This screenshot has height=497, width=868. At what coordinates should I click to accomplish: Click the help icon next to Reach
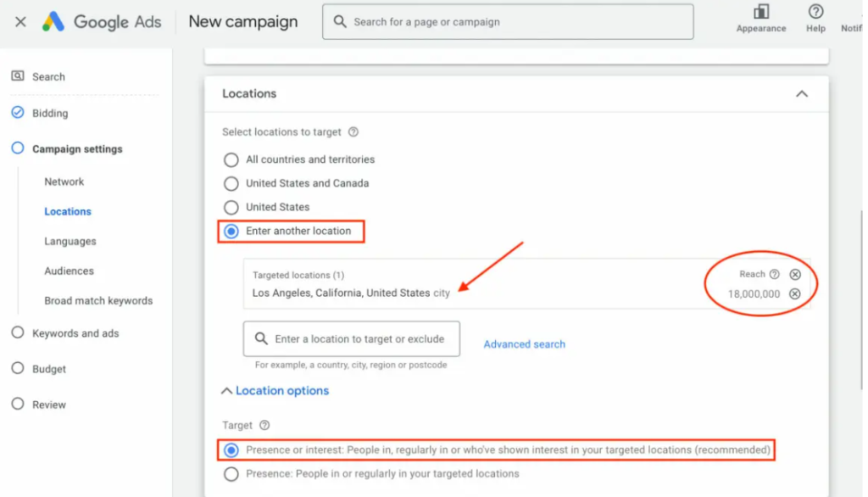[x=775, y=274]
